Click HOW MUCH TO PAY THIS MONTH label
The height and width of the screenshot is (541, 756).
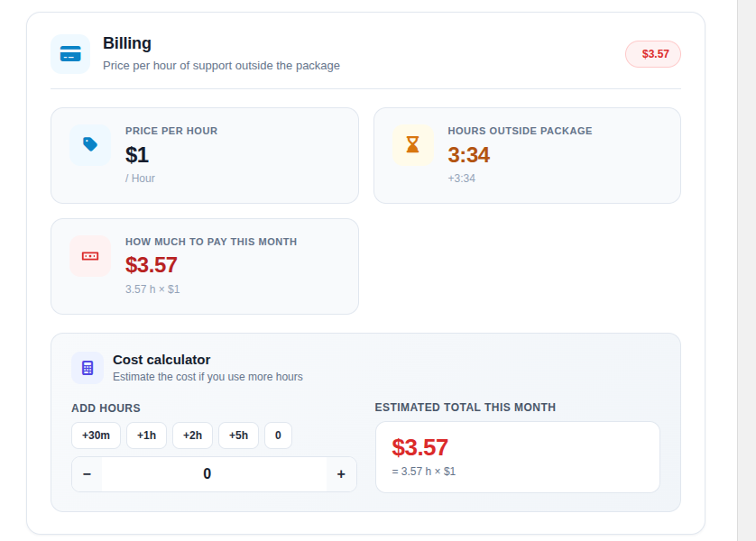211,242
